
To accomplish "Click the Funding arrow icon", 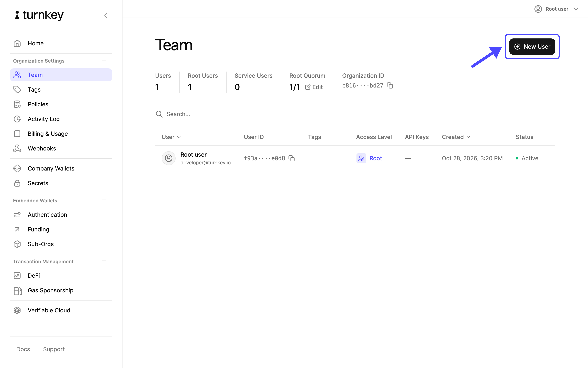I will [x=17, y=229].
